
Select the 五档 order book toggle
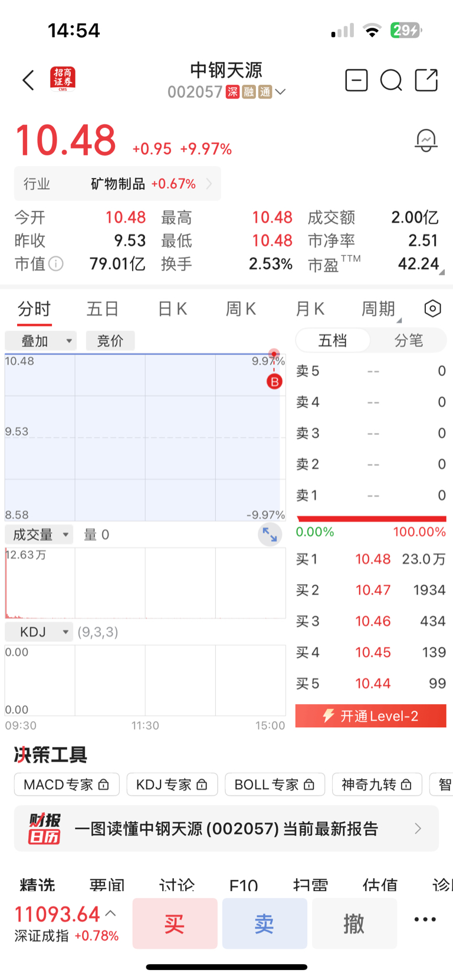(x=333, y=340)
